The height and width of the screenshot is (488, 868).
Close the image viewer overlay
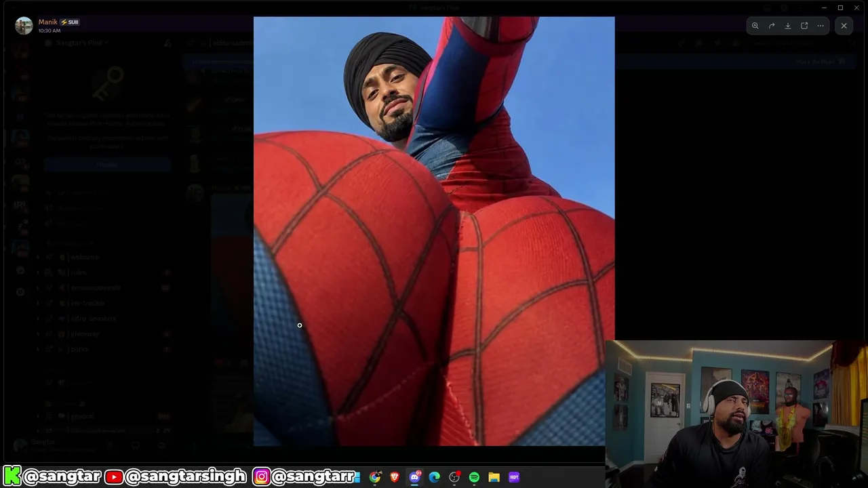844,26
